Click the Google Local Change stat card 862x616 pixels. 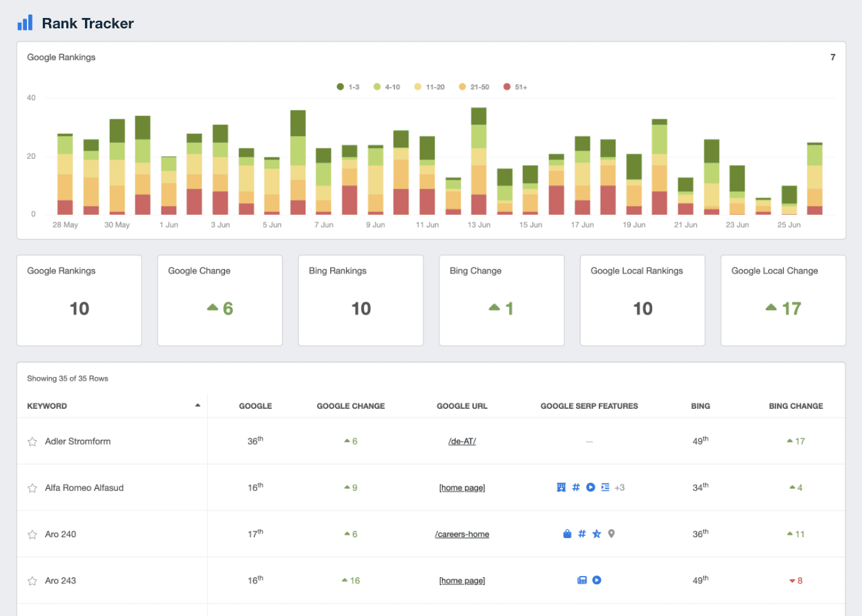(783, 300)
